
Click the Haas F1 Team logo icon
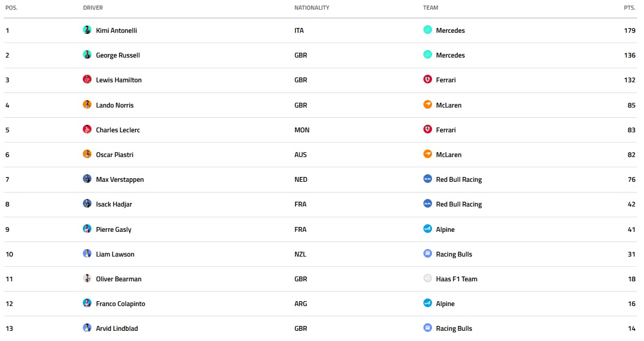428,278
